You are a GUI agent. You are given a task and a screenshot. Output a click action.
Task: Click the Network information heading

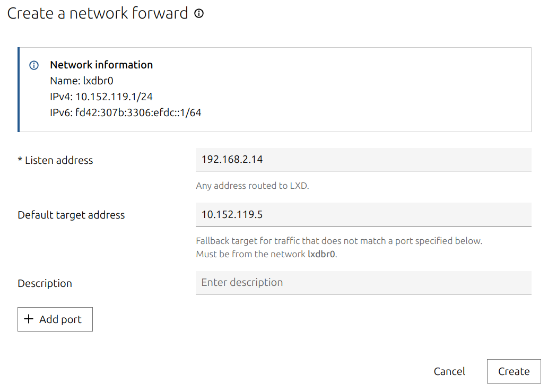tap(101, 65)
